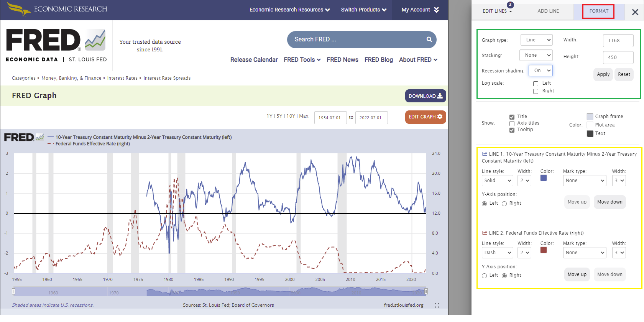Open Economic Research Resources menu
Screen dimensions: 644x322
(x=289, y=10)
